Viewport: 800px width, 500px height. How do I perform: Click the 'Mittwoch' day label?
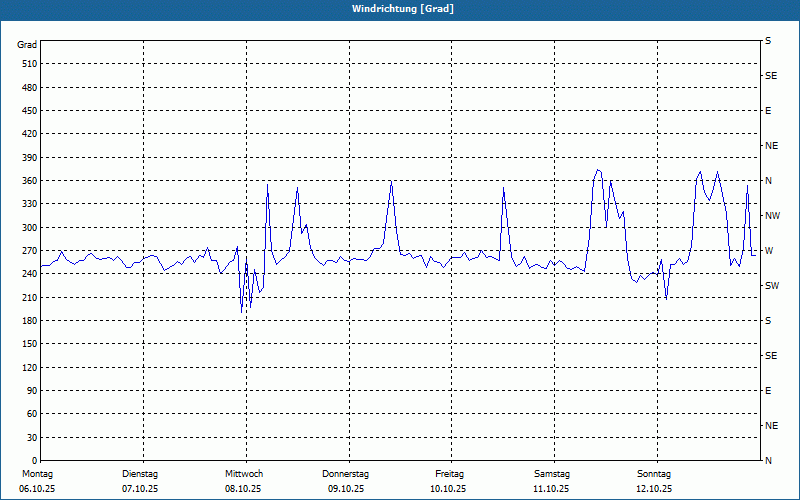click(x=244, y=474)
